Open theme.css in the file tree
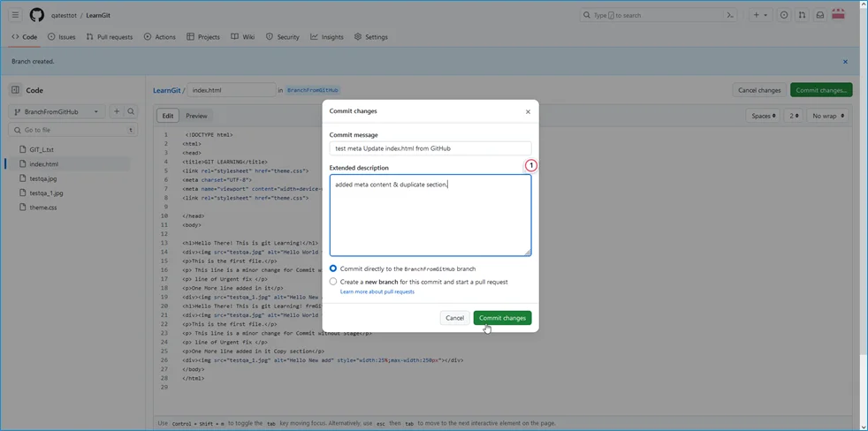Screen dimensions: 868x431 pyautogui.click(x=42, y=208)
